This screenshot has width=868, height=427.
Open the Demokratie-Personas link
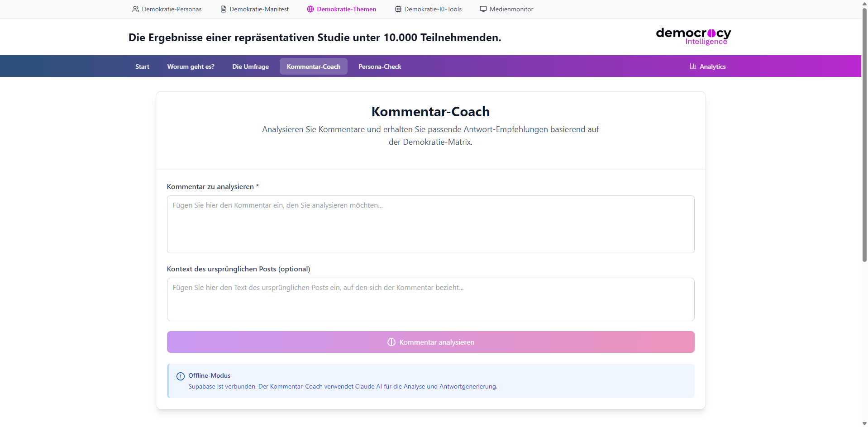(x=167, y=9)
